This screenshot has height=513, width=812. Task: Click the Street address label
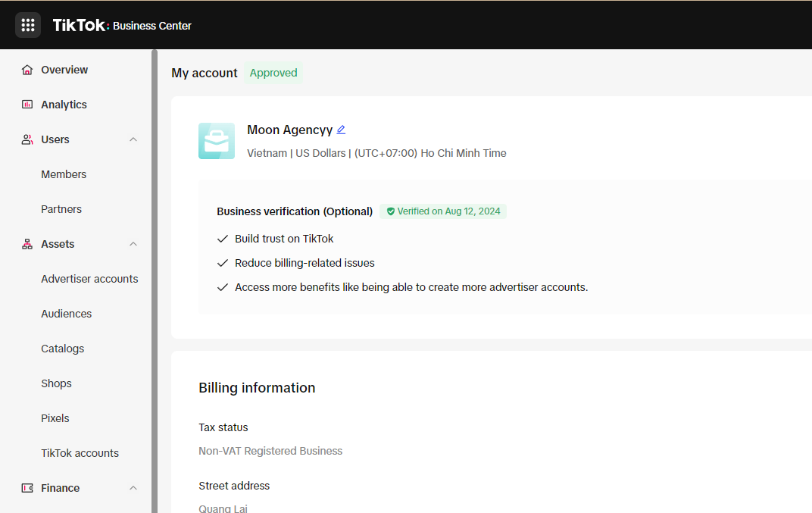[x=234, y=486]
